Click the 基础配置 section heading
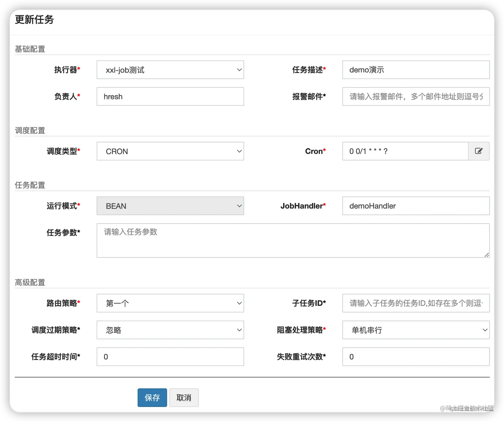504x422 pixels. [30, 49]
